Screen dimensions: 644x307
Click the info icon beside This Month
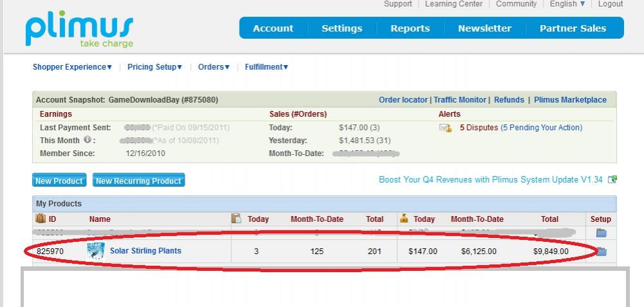point(87,139)
